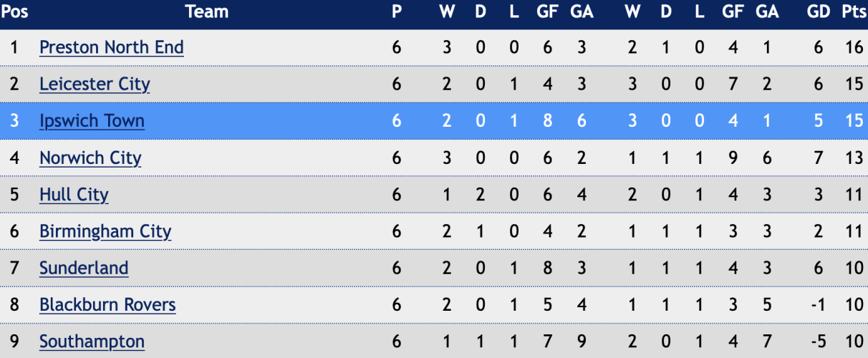Click Norwich City's goal difference value 7
Viewport: 868px width, 358px height.
click(x=819, y=158)
